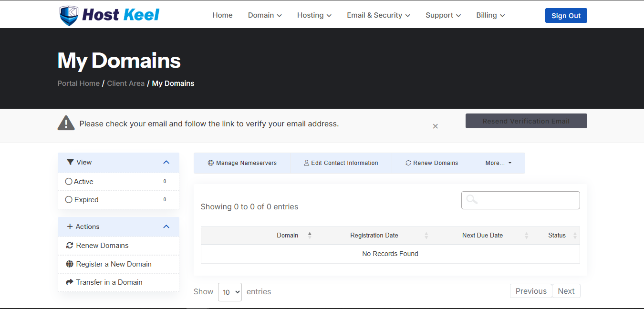Click Manage Nameservers toolbar button
Viewport: 644px width, 309px height.
coord(242,163)
